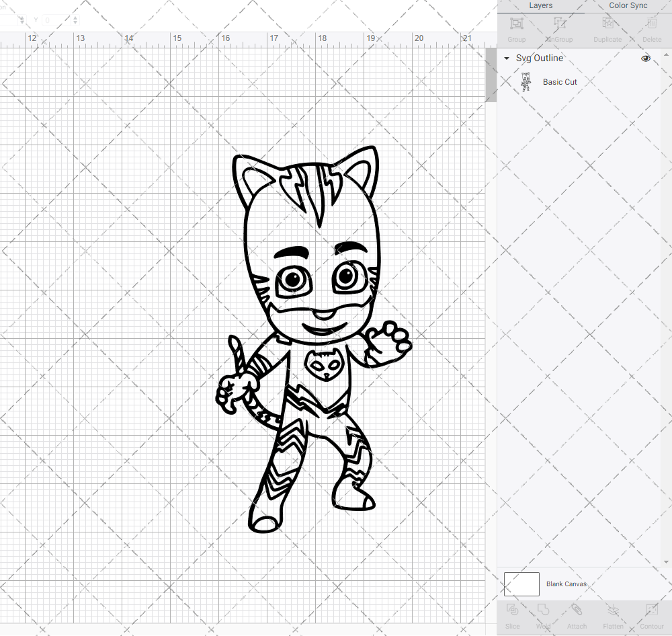Collapse the Svg Outline group
The width and height of the screenshot is (672, 636).
click(x=506, y=58)
